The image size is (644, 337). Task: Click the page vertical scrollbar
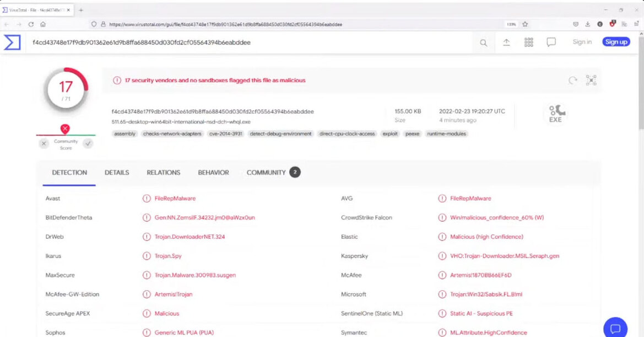tap(641, 82)
